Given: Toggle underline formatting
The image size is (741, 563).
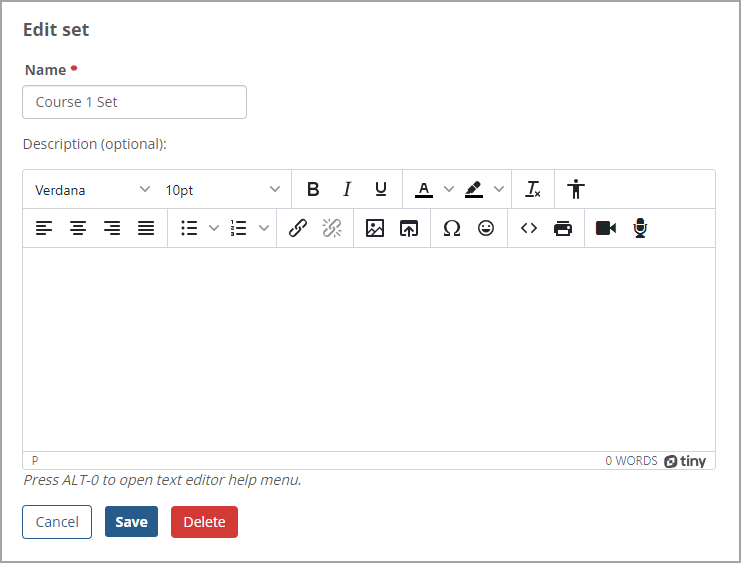Looking at the screenshot, I should coord(381,189).
